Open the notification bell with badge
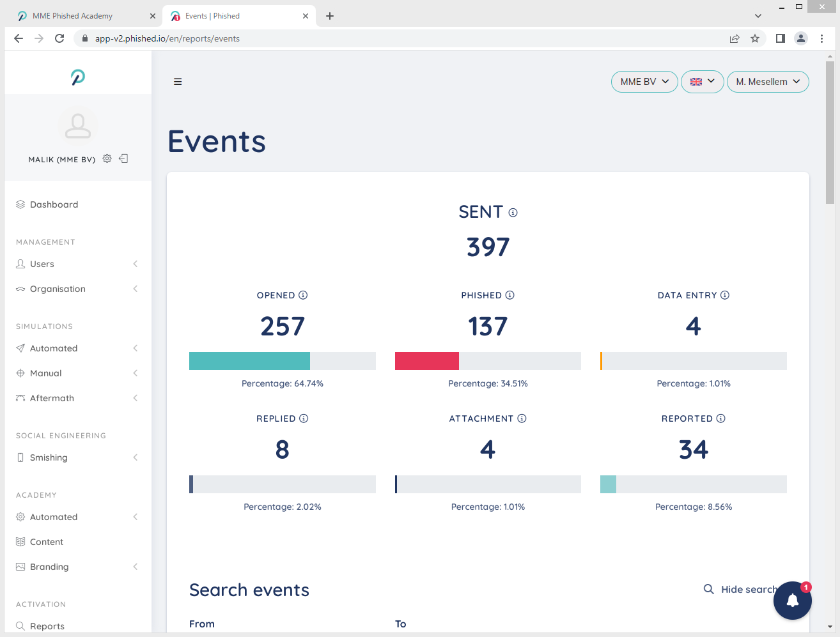 pyautogui.click(x=792, y=600)
